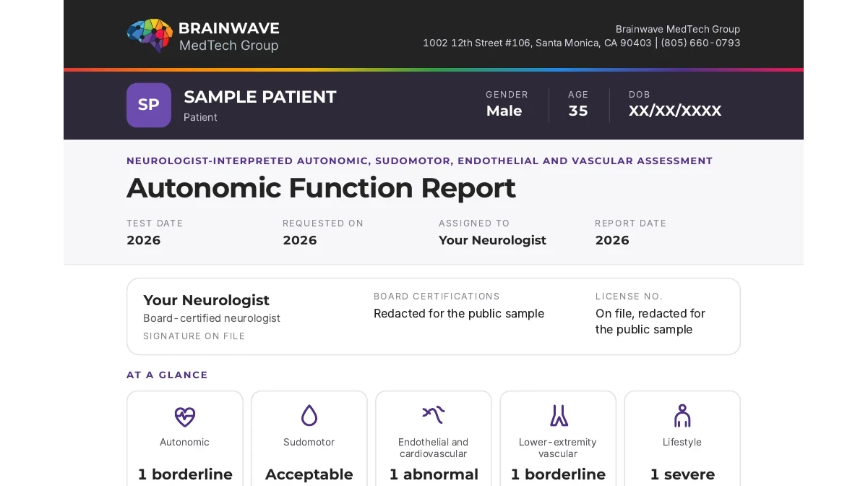
Task: Open the Sudomotor Acceptable card
Action: [309, 439]
